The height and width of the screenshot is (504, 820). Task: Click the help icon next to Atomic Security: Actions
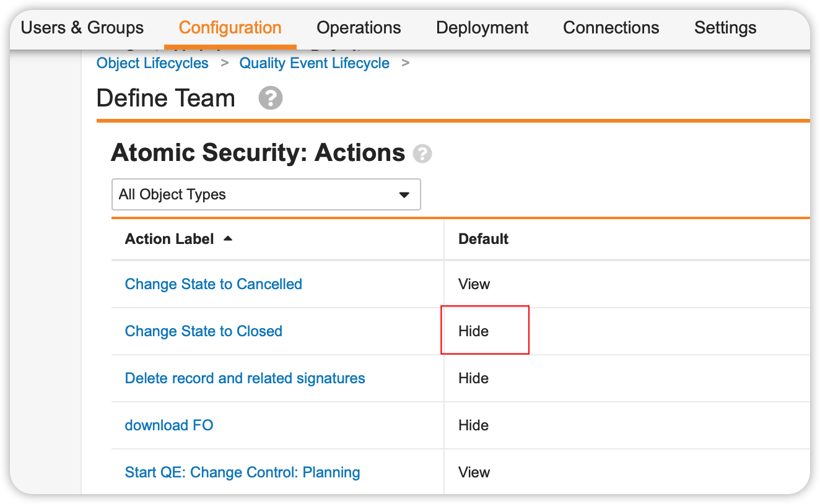[422, 154]
